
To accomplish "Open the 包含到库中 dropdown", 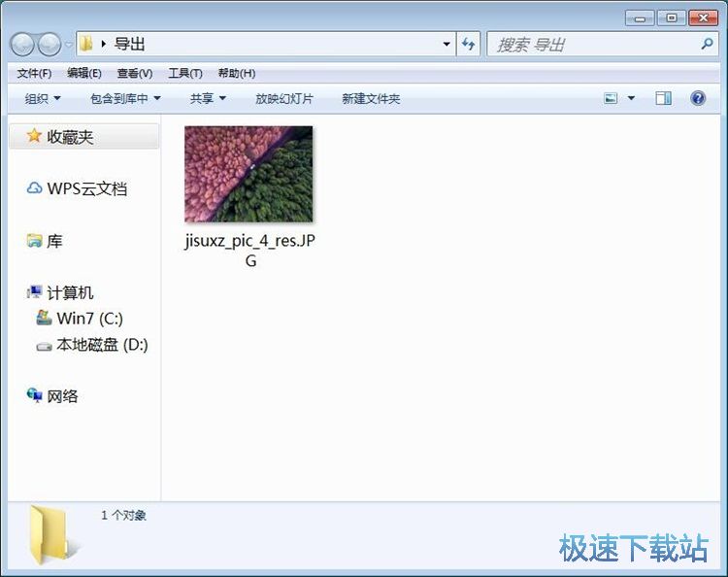I will [125, 98].
